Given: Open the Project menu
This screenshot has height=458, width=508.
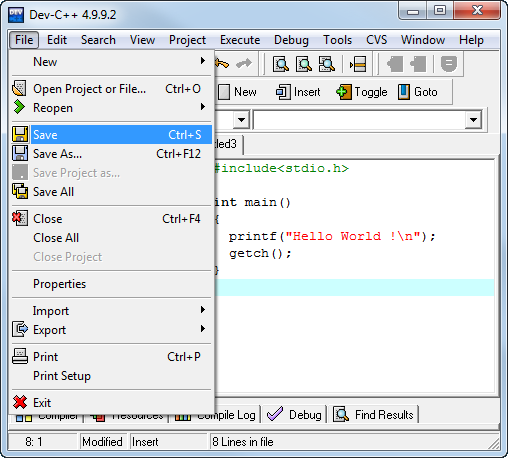Looking at the screenshot, I should click(x=187, y=40).
